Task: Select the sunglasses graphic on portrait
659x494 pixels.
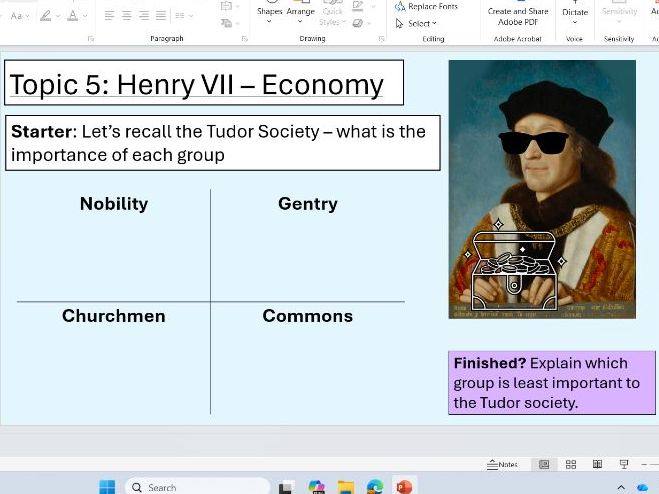Action: (534, 143)
